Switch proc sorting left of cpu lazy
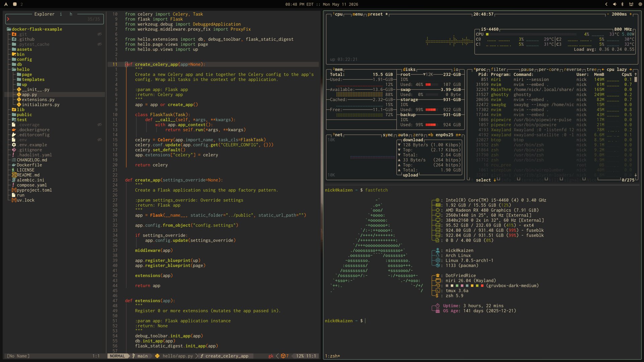Screen dimensions: 644x362 [x=603, y=69]
